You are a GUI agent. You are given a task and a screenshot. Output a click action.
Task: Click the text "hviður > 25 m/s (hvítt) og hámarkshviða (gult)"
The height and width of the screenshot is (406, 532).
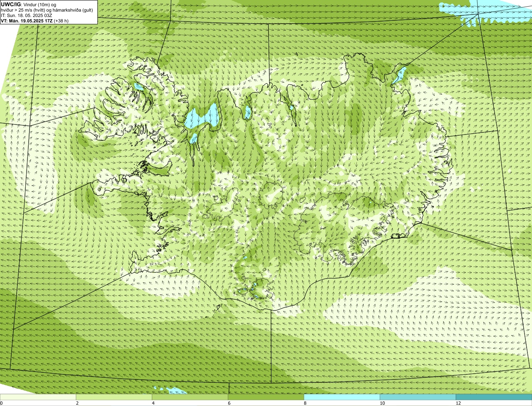click(x=47, y=10)
